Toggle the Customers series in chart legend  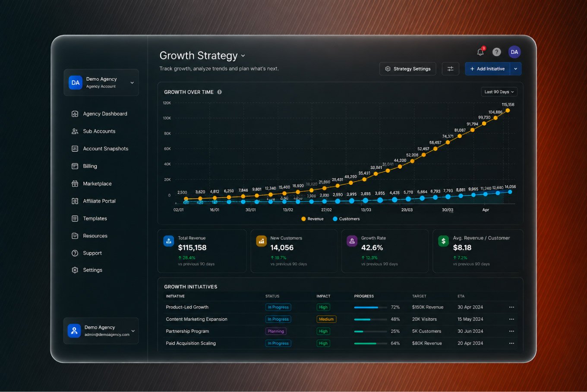point(346,219)
